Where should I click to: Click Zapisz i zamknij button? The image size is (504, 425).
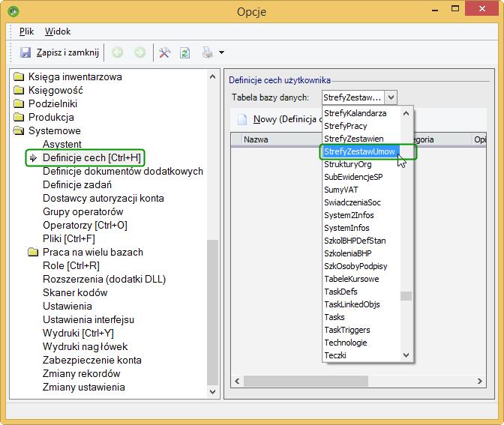tap(60, 52)
